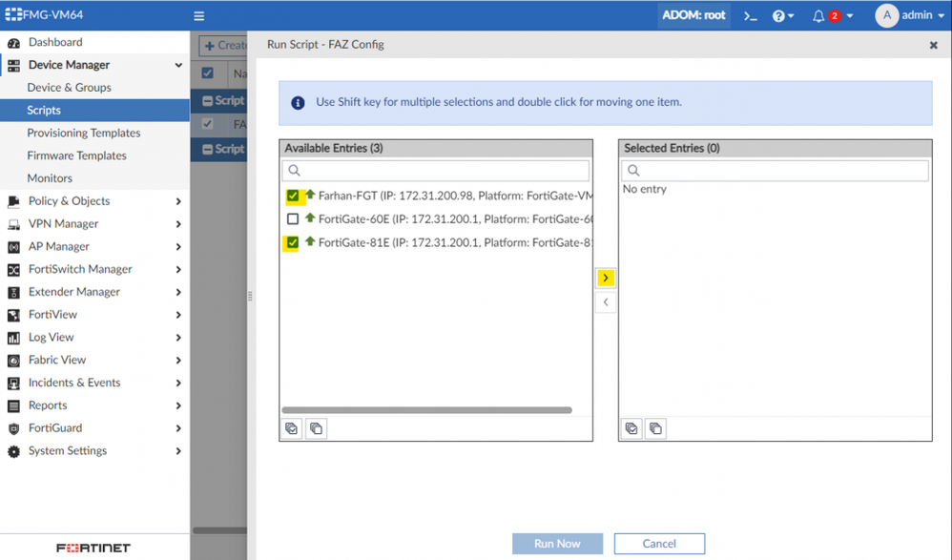
Task: Expand the AP Manager section
Action: pos(178,246)
